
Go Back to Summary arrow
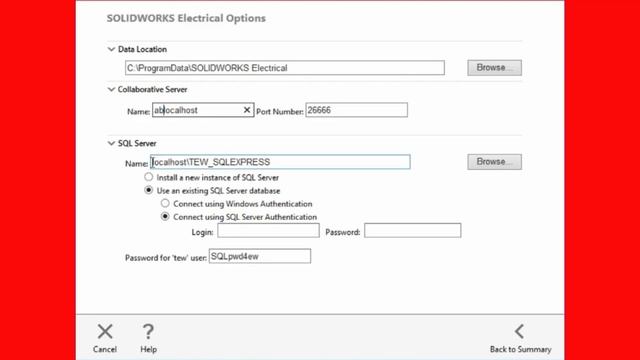pos(519,331)
